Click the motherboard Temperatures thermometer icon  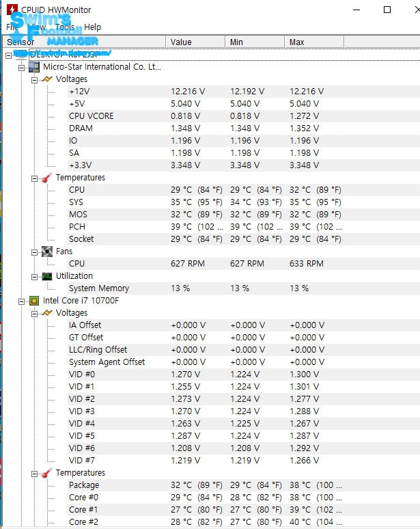coord(47,178)
